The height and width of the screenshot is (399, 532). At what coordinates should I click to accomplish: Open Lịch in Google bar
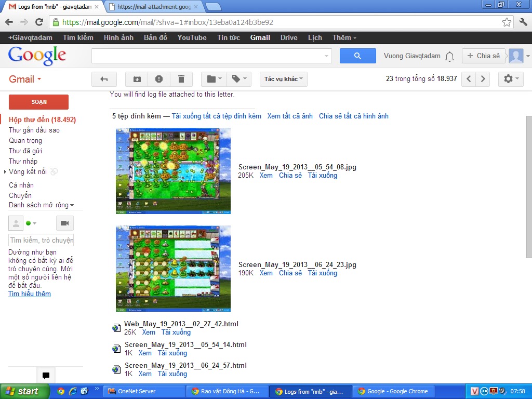click(x=315, y=37)
